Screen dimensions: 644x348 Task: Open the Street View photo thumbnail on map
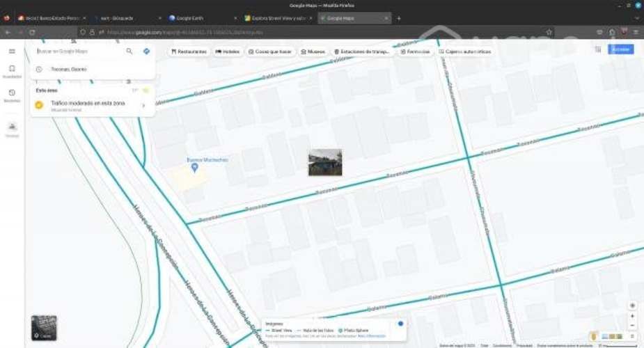point(325,162)
